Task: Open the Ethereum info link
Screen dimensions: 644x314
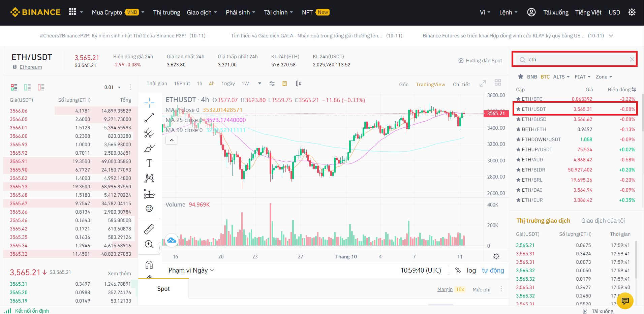Action: pos(31,67)
